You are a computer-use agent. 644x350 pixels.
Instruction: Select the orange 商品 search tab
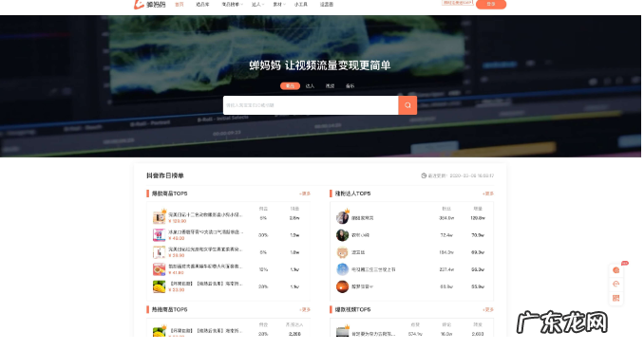[x=290, y=86]
